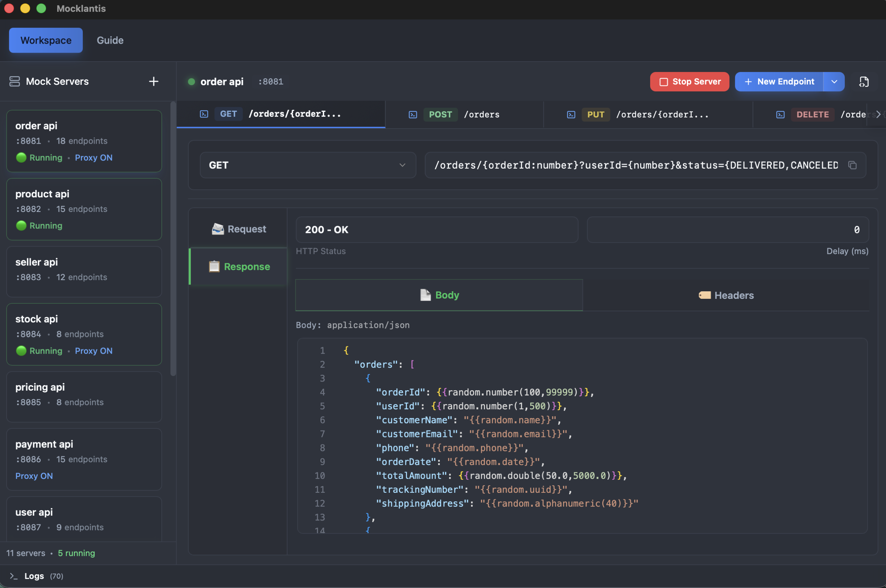Toggle Proxy ON for the order api server

(x=94, y=158)
